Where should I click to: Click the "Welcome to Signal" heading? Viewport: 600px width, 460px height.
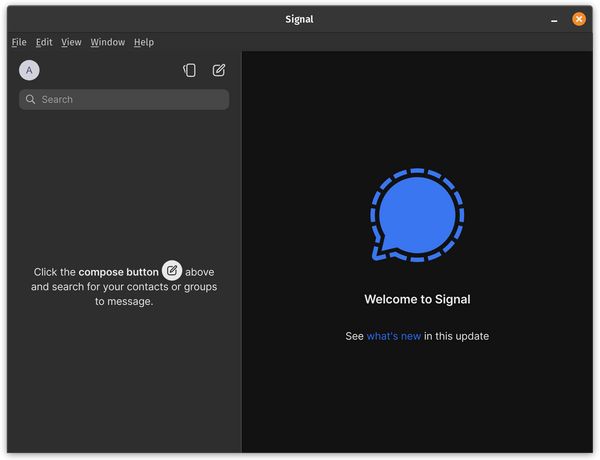pos(417,299)
